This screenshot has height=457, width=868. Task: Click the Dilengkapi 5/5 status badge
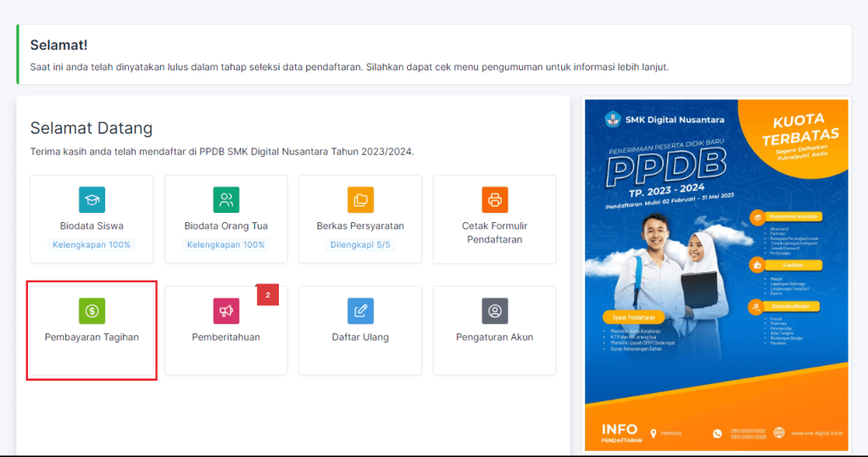[360, 245]
